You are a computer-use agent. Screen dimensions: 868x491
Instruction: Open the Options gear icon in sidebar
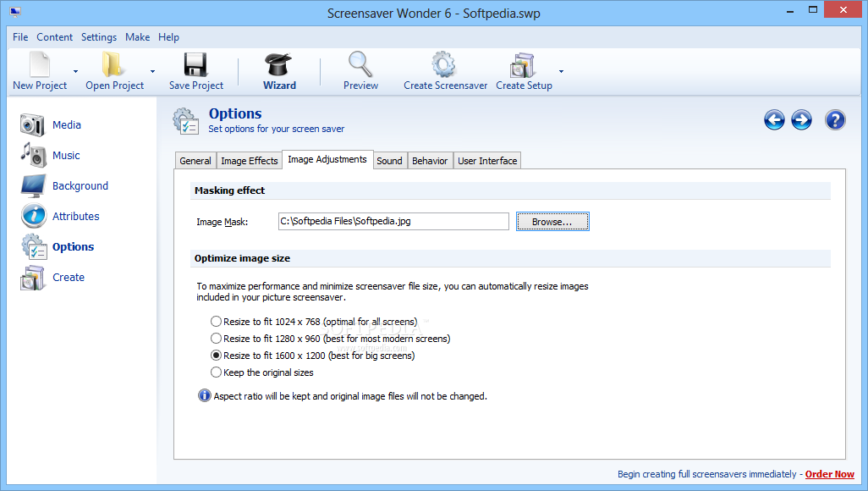[34, 246]
